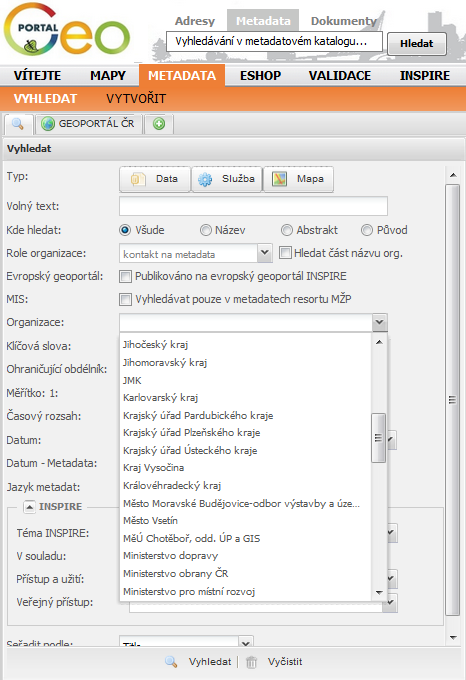Choose Karlovarský kraj from organization list
The height and width of the screenshot is (680, 466).
(160, 398)
